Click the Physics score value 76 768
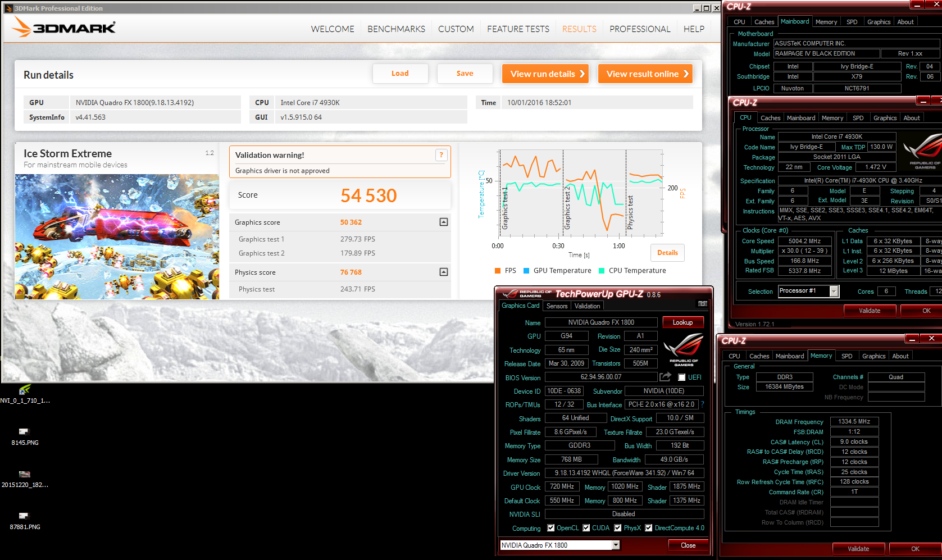This screenshot has width=942, height=560. coord(351,272)
